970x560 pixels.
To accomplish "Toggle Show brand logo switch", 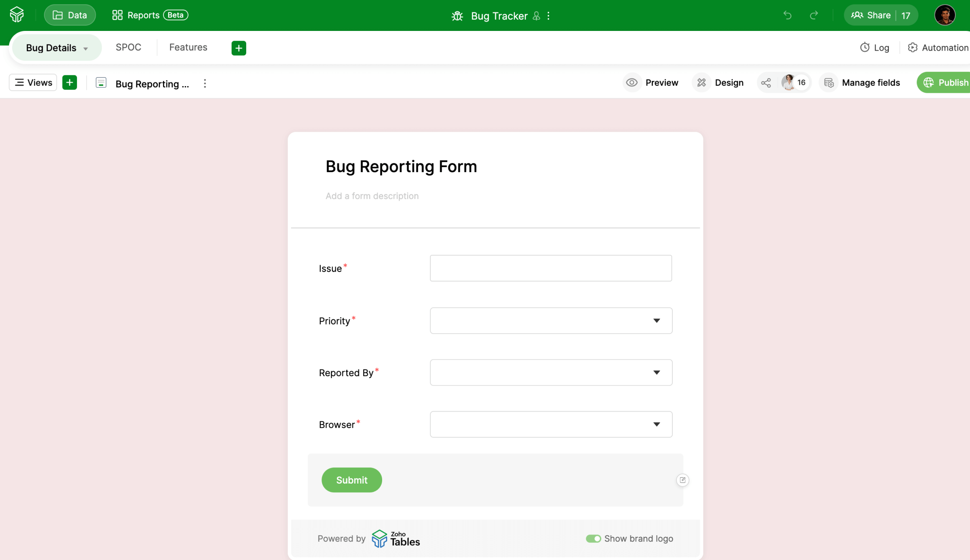I will (x=593, y=538).
